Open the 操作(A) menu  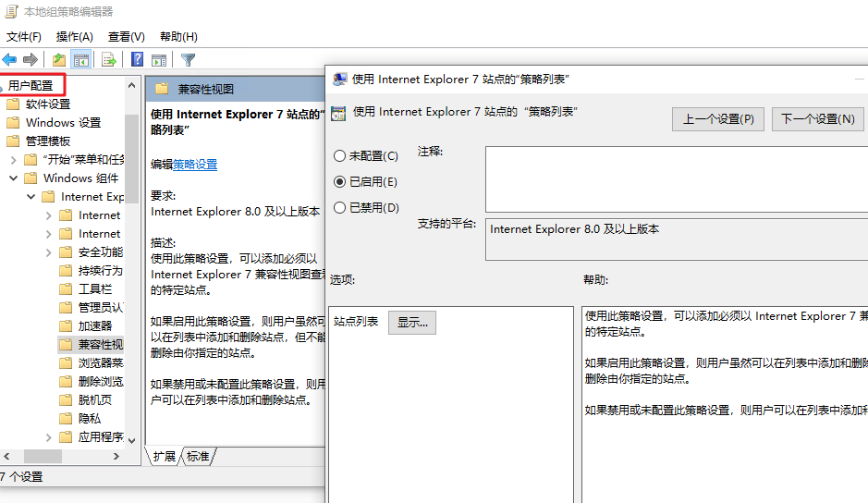74,37
